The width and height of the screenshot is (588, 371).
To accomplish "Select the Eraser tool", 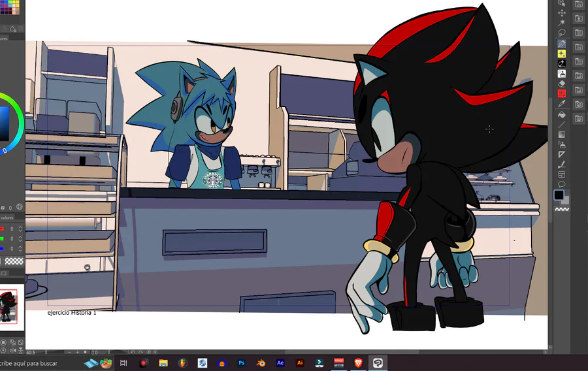I will (562, 83).
